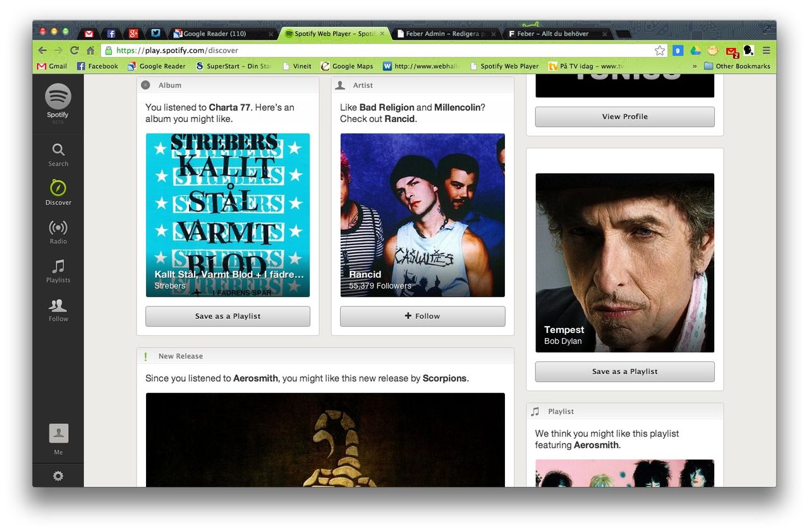Click the Album card header icon

(x=145, y=85)
